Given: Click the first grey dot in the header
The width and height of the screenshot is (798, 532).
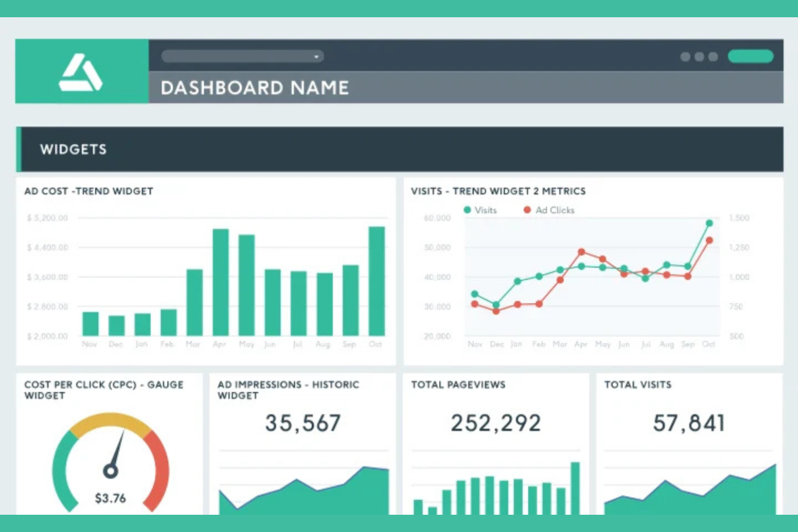Looking at the screenshot, I should point(686,56).
